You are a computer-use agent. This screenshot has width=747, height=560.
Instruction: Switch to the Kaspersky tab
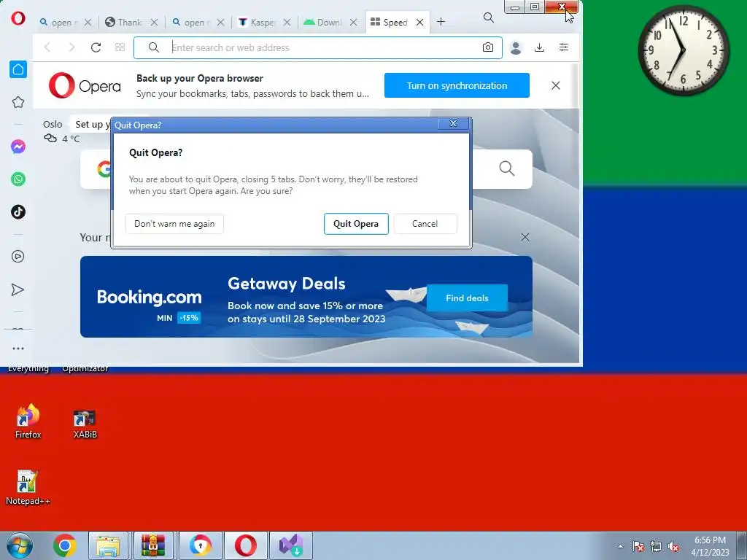click(x=257, y=23)
